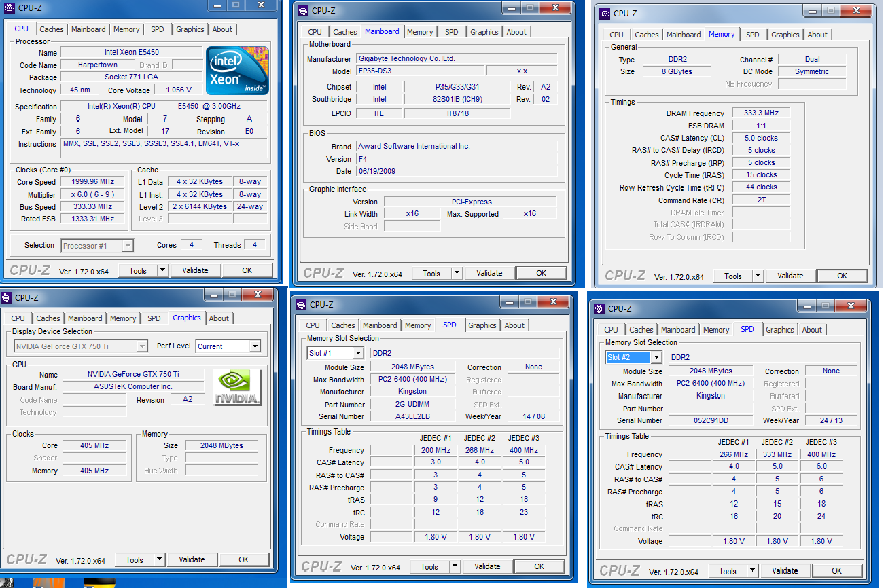Click the CPU-Z title icon in the Slot #1 SPD window
The height and width of the screenshot is (588, 886).
(302, 305)
